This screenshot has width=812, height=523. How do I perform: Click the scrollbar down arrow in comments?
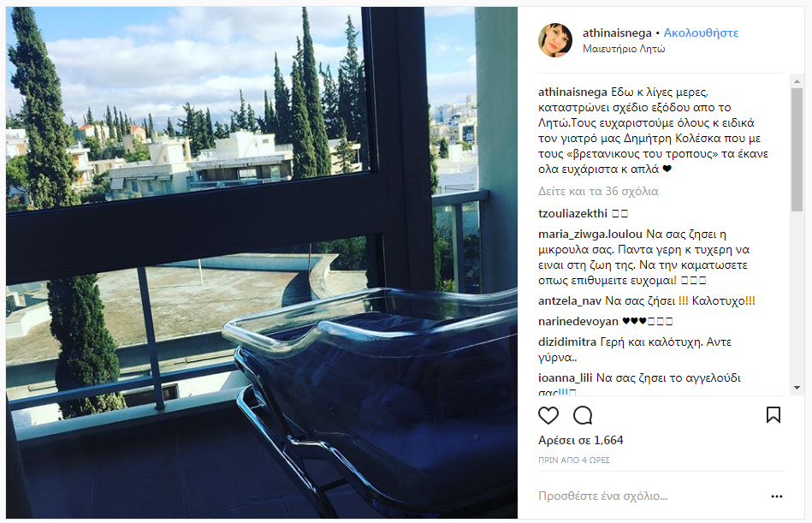(797, 388)
